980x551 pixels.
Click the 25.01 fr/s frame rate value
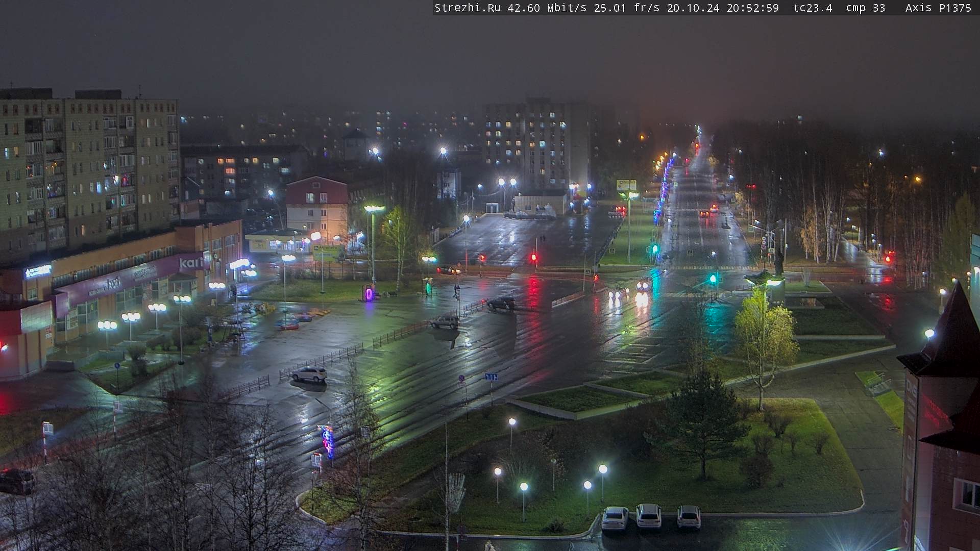point(627,8)
